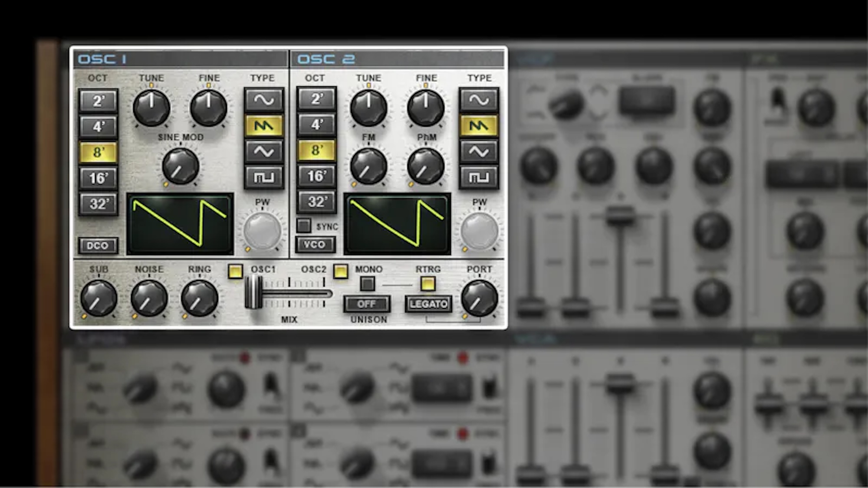Set OSC 2 octave to 4'
This screenshot has width=868, height=488.
(317, 124)
